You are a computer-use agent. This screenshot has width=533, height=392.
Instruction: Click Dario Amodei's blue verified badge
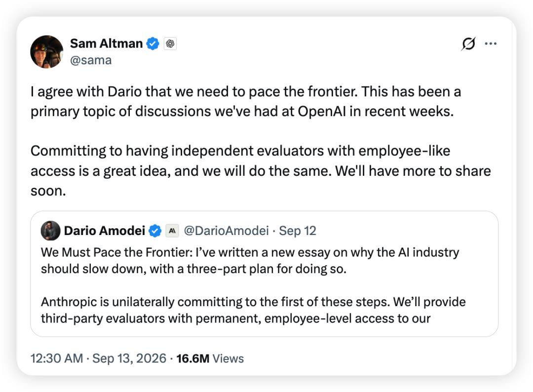click(x=155, y=231)
